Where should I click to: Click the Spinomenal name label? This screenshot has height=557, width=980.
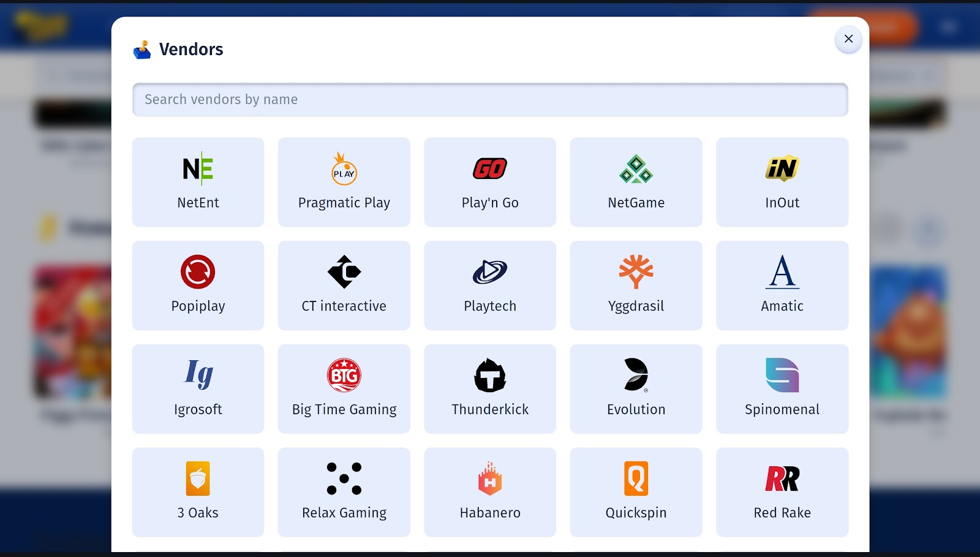tap(782, 410)
